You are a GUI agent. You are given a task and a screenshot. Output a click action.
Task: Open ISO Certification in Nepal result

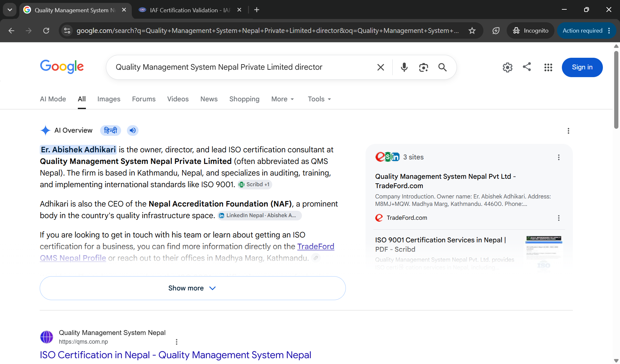tap(175, 355)
